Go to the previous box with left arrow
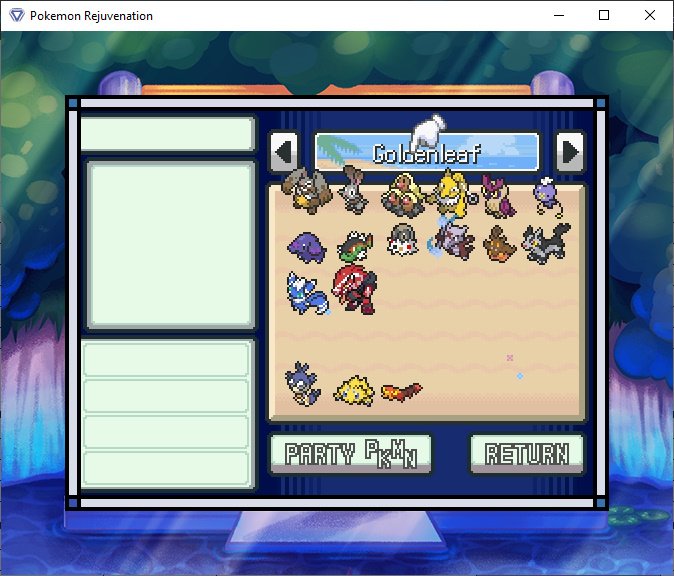 [x=284, y=152]
